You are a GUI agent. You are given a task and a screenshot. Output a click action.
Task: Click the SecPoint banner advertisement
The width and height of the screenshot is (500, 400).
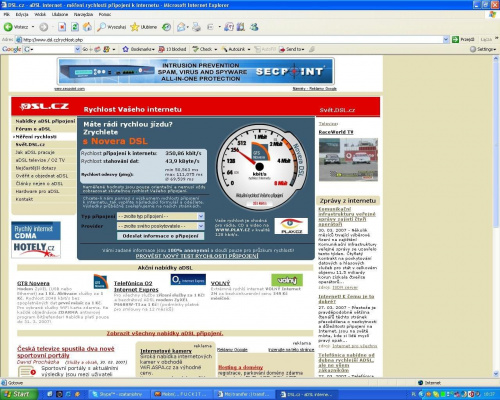(196, 71)
